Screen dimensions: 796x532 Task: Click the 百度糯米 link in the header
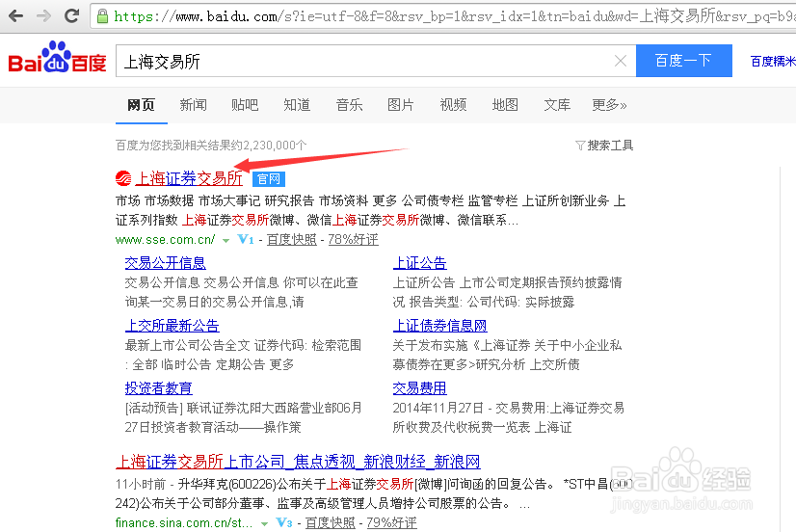tap(773, 62)
